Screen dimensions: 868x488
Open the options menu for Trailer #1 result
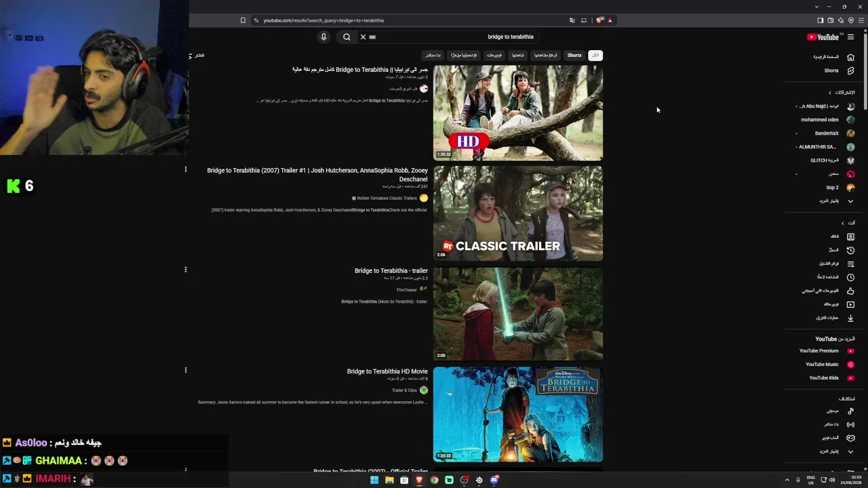pos(185,169)
